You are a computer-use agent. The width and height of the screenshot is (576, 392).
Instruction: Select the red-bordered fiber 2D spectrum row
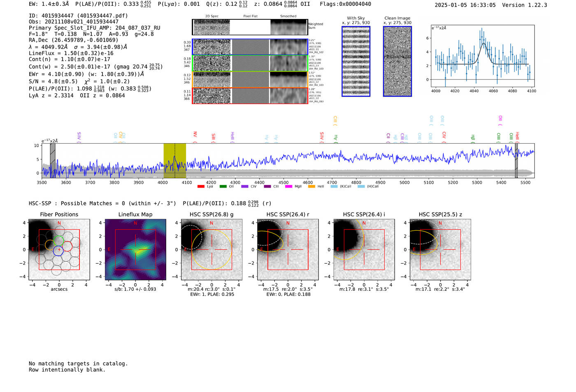pos(250,95)
